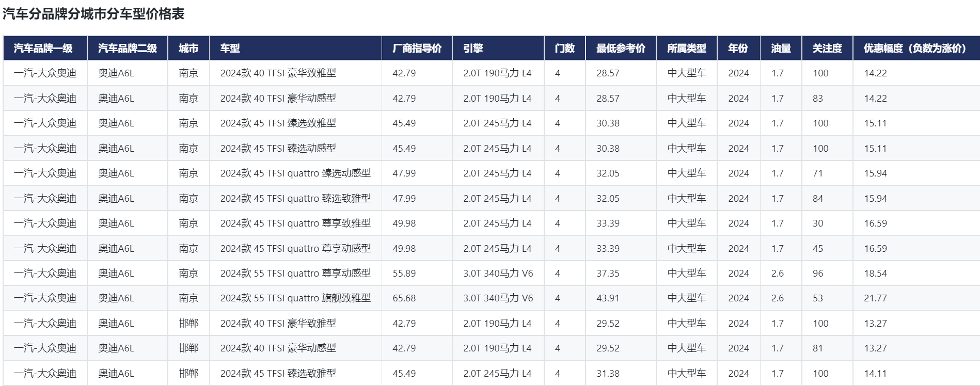Select the 45 TFSI quattro 尊享致雅型 cell

pos(295,223)
